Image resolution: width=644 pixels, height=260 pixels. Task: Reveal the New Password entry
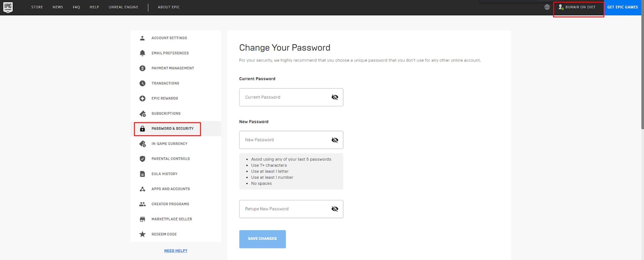pos(335,140)
